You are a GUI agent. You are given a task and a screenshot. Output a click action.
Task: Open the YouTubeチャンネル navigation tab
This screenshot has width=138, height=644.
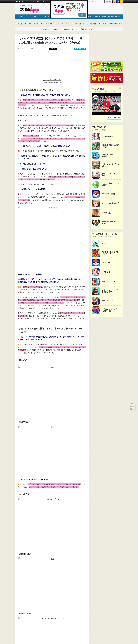pyautogui.click(x=115, y=17)
